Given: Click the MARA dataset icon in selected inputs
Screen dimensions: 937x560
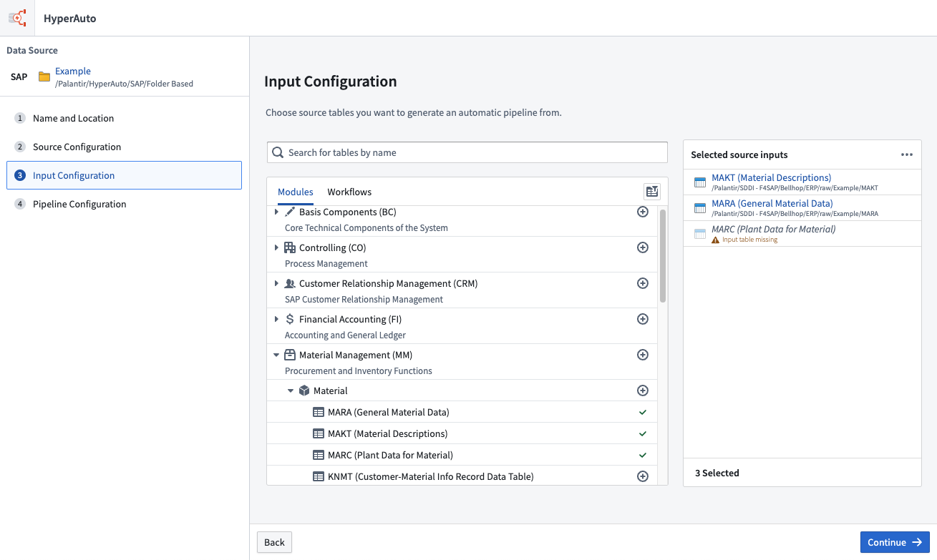Looking at the screenshot, I should (x=700, y=208).
